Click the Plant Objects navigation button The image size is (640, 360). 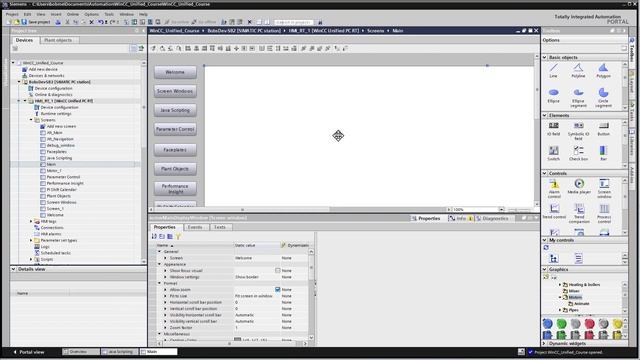click(x=175, y=169)
